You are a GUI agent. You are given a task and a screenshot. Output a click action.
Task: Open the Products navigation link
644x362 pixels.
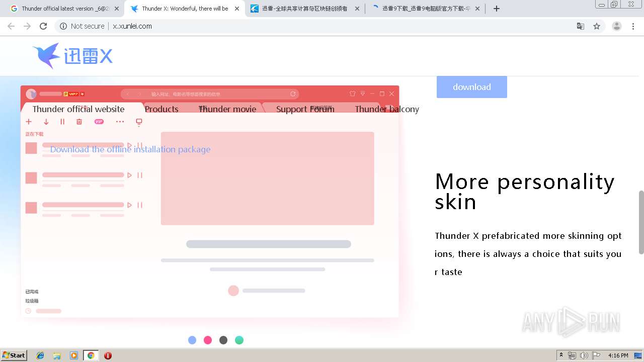(162, 109)
